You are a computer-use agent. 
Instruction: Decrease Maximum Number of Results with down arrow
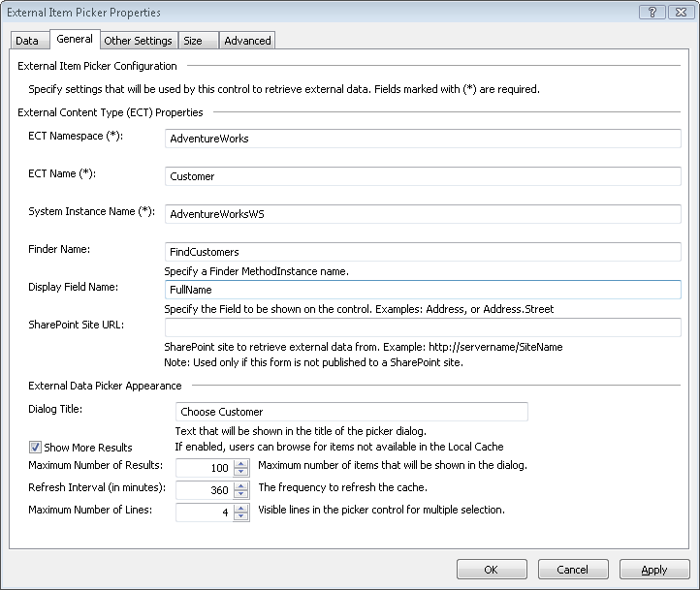point(241,472)
